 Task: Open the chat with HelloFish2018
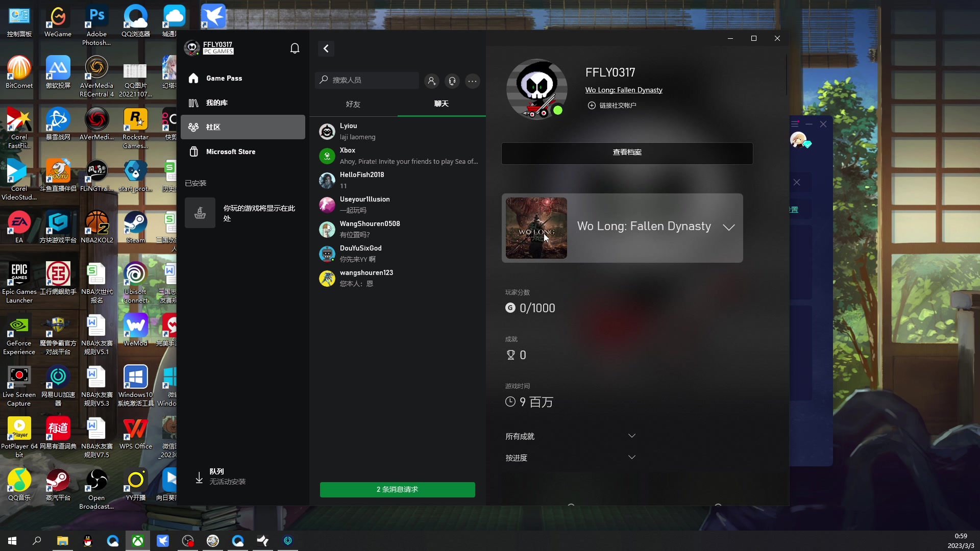tap(398, 180)
